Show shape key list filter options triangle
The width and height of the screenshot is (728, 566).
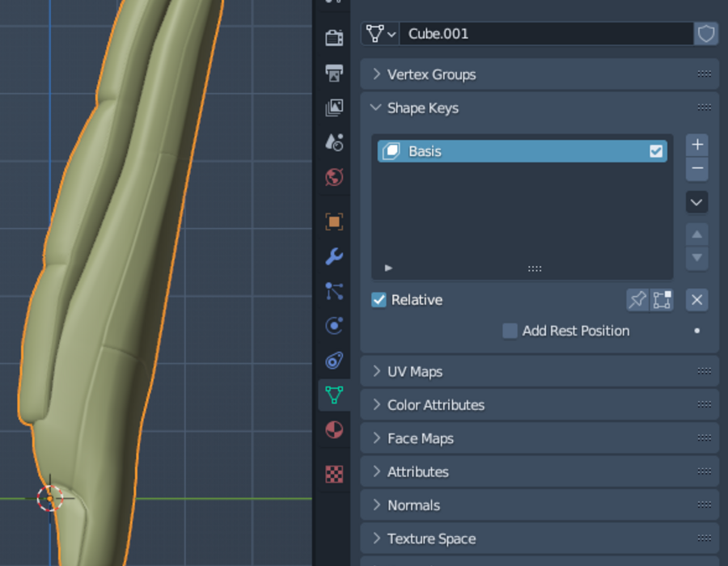[388, 268]
